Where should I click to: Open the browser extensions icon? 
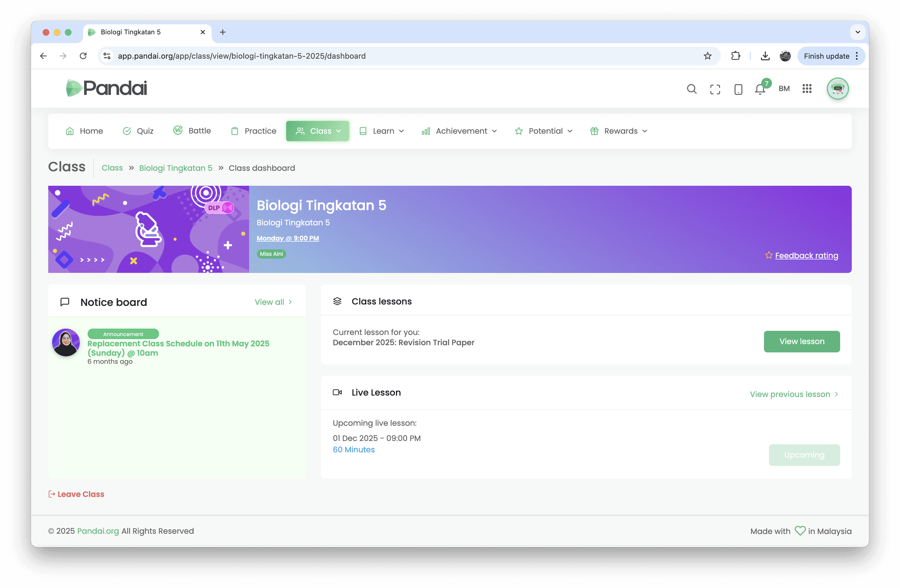tap(735, 56)
